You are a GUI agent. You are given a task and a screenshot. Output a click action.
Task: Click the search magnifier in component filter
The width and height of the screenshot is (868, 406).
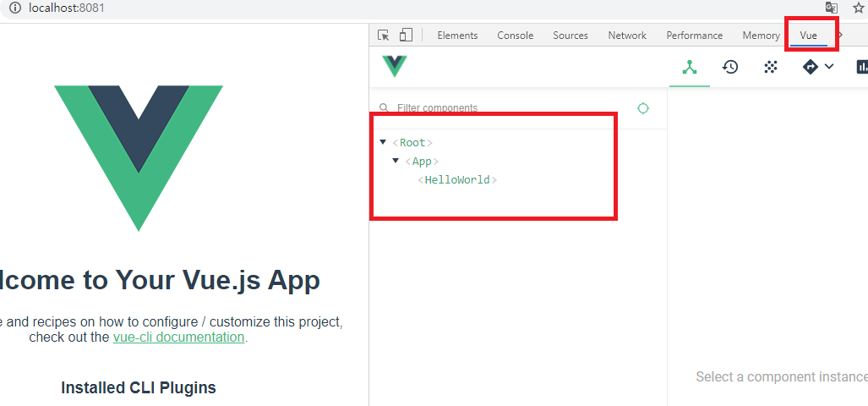point(384,107)
